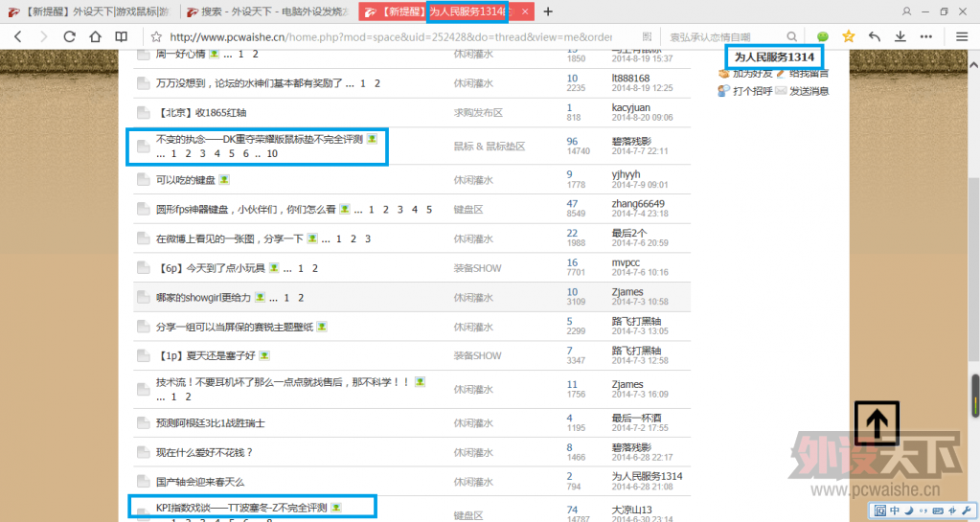Open thread 预测阿根廷3比1战胜瑞士

coord(211,422)
